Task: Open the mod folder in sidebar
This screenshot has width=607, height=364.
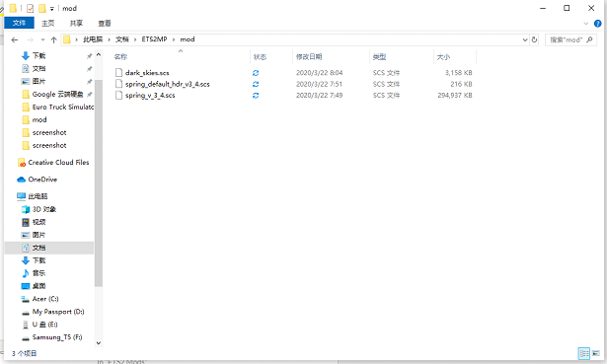Action: 39,119
